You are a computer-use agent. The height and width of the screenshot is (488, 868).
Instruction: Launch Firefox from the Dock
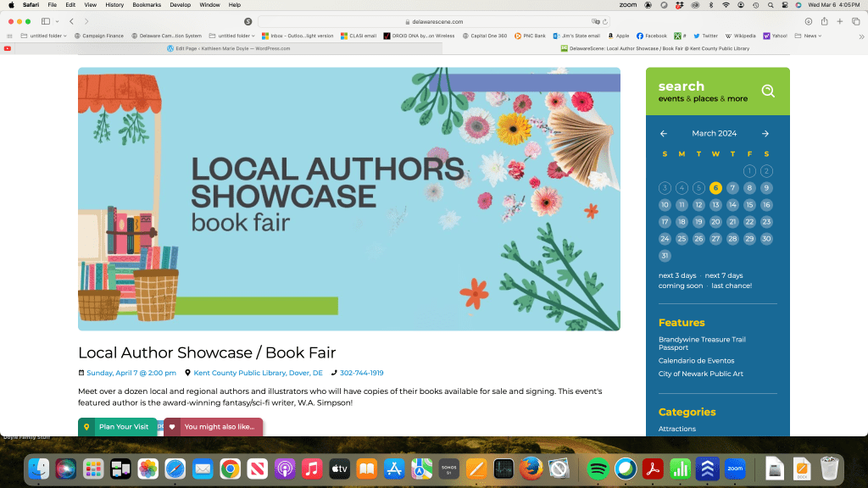tap(531, 469)
